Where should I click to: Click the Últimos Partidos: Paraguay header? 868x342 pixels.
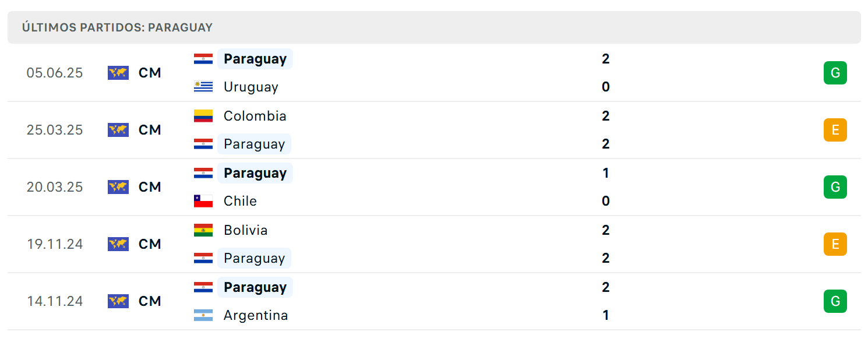tap(117, 27)
